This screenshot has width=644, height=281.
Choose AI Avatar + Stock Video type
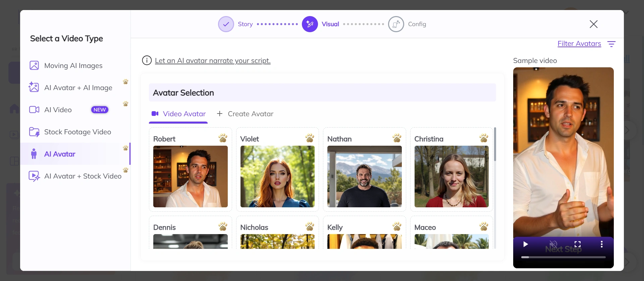tap(75, 176)
